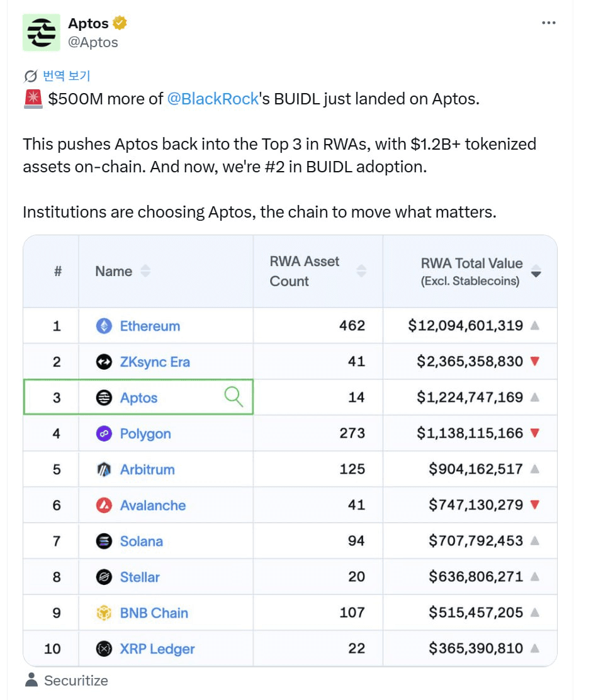Image resolution: width=591 pixels, height=700 pixels.
Task: Click the gold verified badge next to Aptos
Action: tap(120, 23)
